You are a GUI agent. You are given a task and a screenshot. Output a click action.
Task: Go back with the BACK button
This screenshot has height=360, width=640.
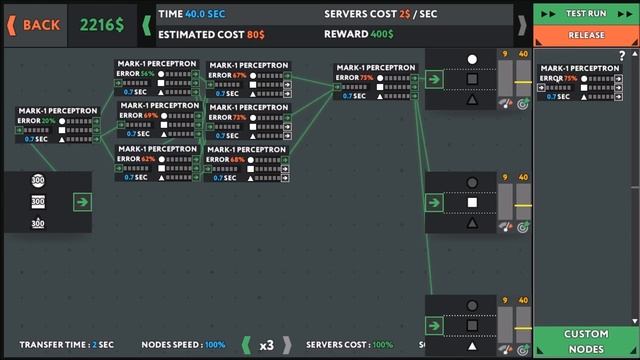click(x=34, y=25)
